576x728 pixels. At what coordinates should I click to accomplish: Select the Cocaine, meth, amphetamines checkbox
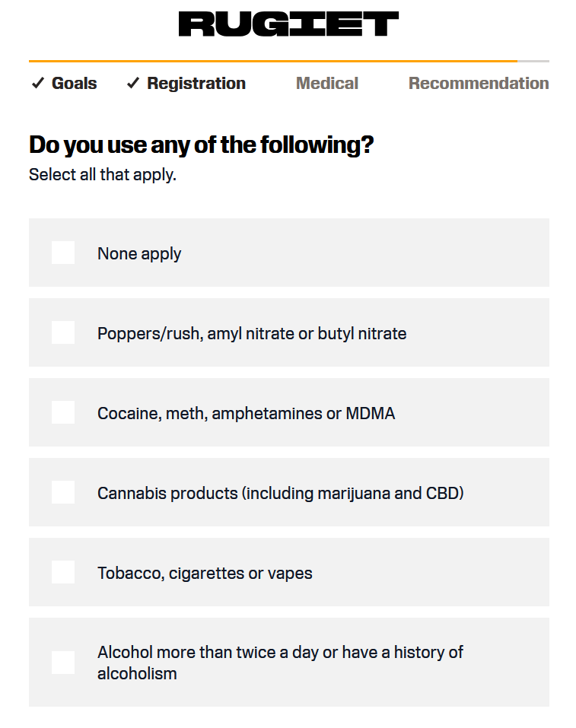pyautogui.click(x=63, y=412)
